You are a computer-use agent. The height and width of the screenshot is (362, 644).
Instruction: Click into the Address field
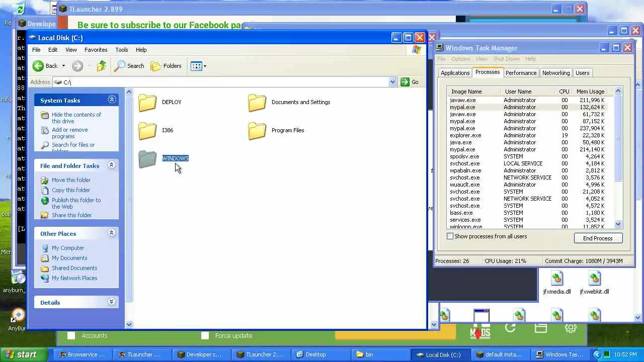click(221, 82)
